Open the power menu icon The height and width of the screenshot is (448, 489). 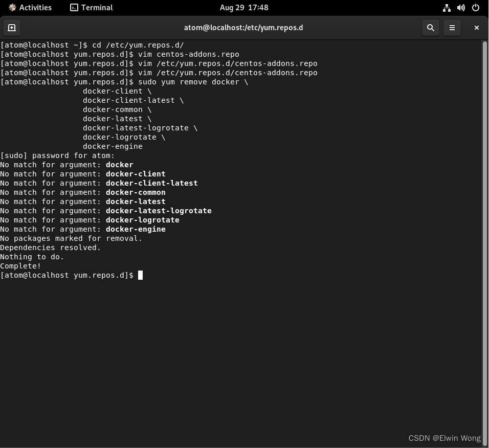coord(476,8)
